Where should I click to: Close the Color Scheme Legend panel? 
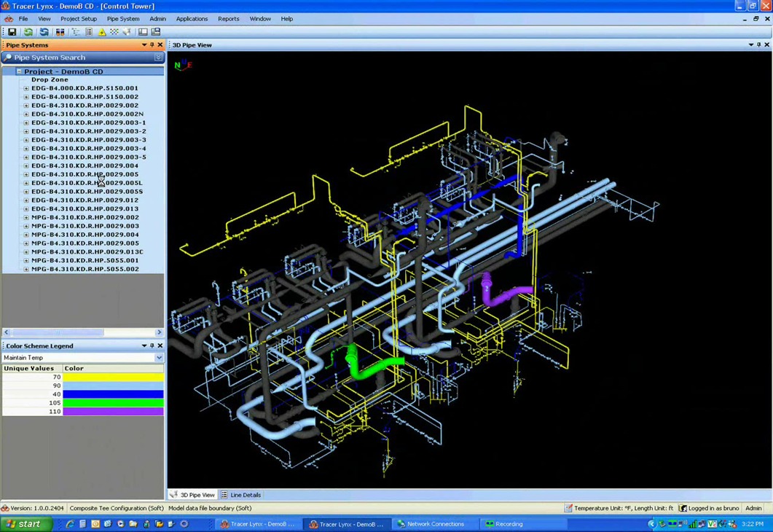[160, 346]
